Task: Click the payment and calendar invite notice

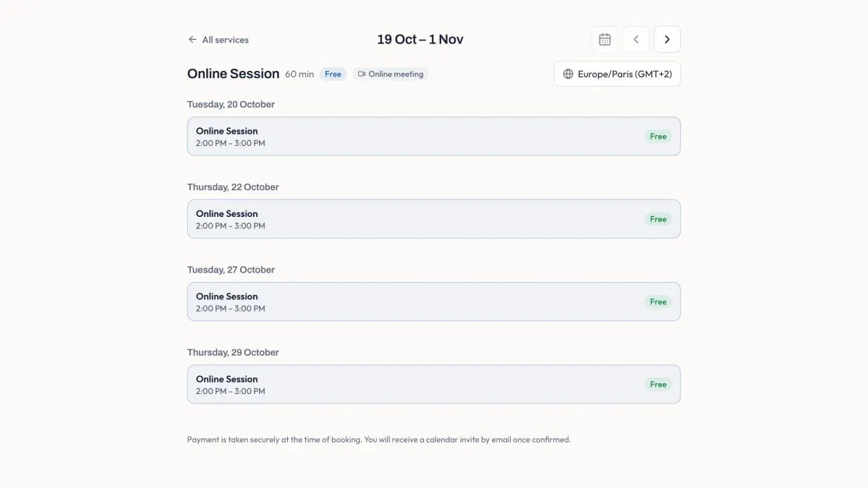Action: [379, 440]
